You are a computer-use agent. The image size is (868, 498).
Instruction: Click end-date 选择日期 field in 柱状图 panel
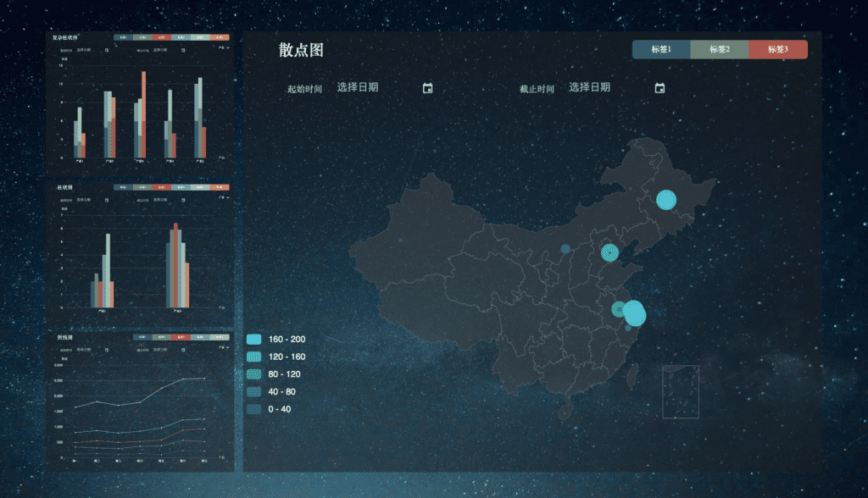[x=160, y=200]
